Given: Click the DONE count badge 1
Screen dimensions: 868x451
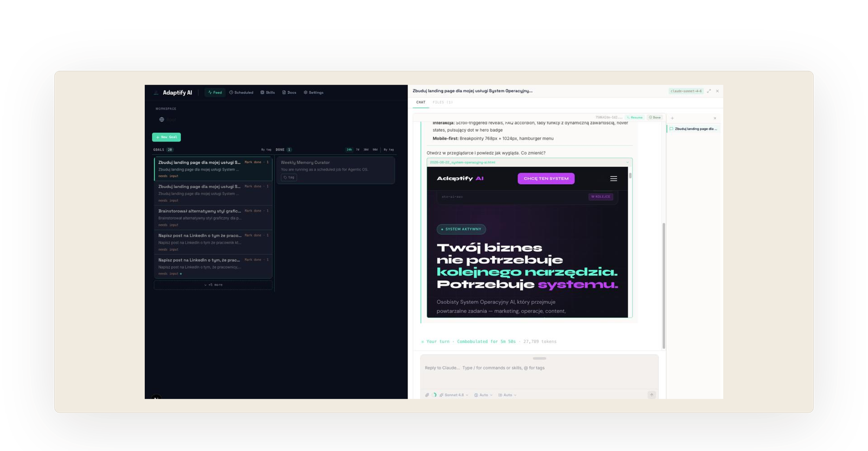Looking at the screenshot, I should coord(289,150).
